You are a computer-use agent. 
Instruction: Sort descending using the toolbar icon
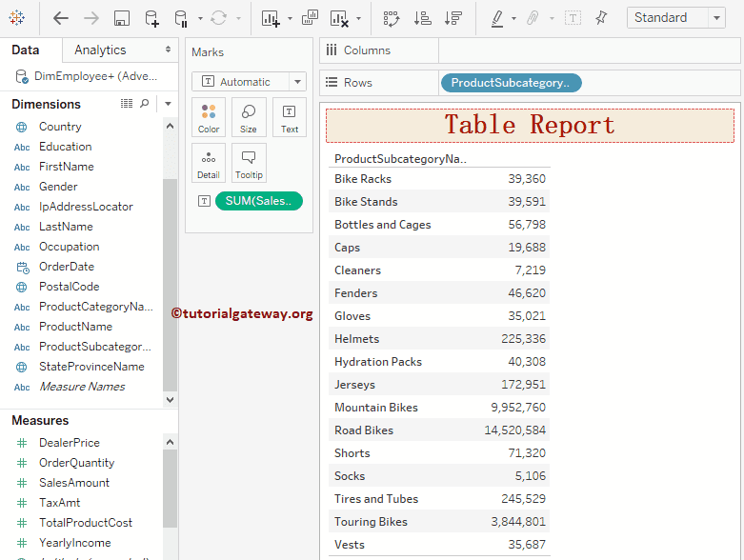453,18
